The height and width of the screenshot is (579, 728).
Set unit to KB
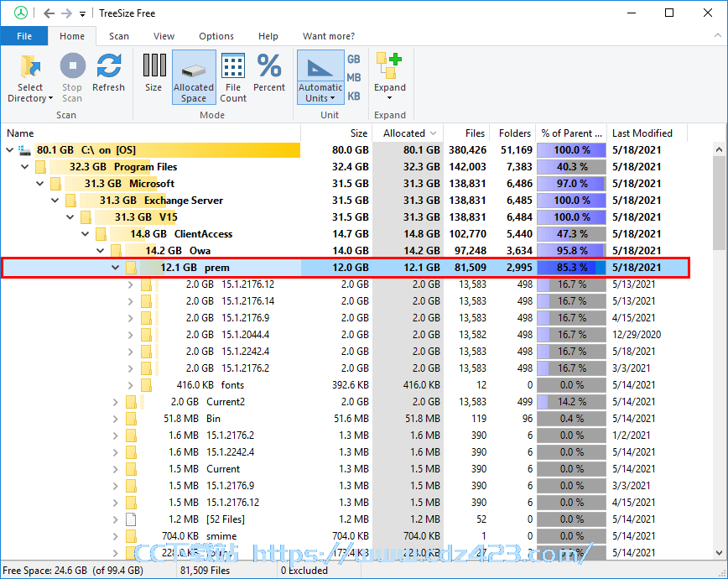pos(354,96)
